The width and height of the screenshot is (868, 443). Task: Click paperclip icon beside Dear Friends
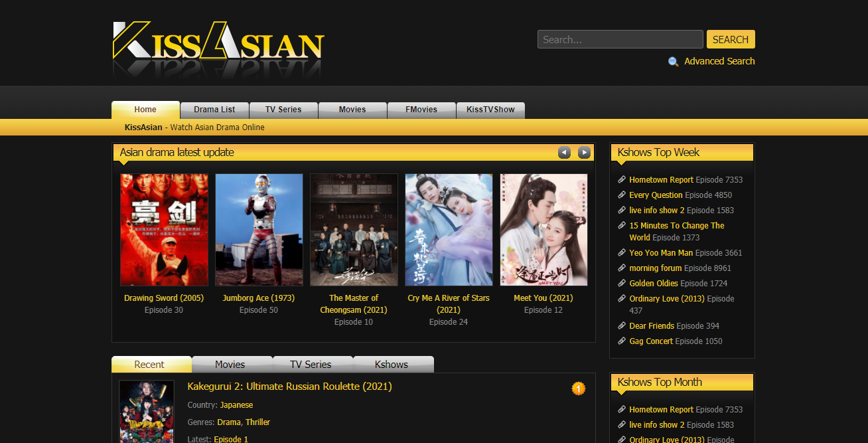pos(622,326)
